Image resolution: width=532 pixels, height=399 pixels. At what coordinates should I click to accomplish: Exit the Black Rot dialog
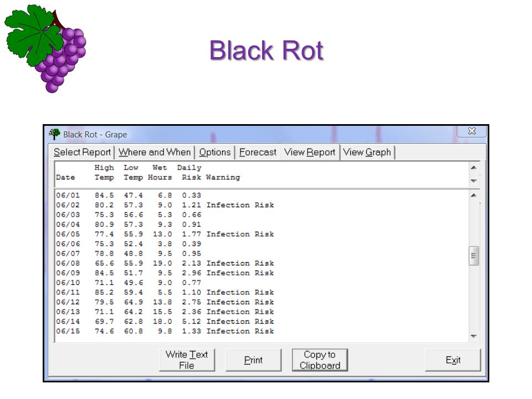click(x=453, y=360)
